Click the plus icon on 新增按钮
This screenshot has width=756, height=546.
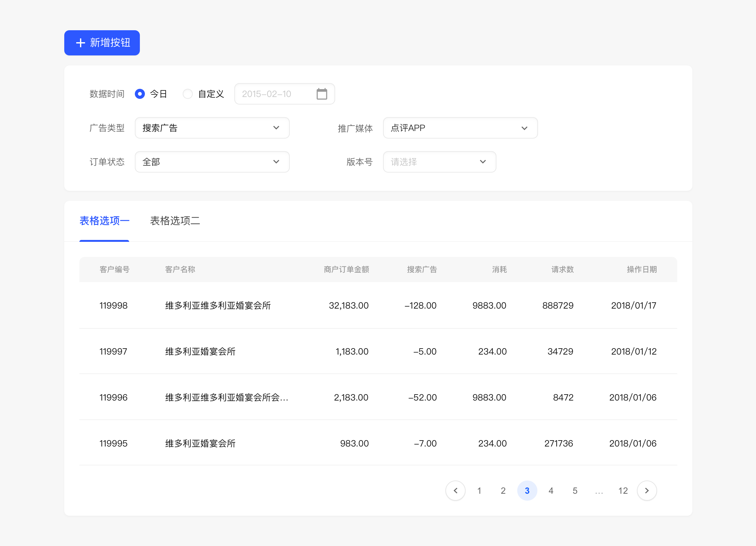point(80,43)
